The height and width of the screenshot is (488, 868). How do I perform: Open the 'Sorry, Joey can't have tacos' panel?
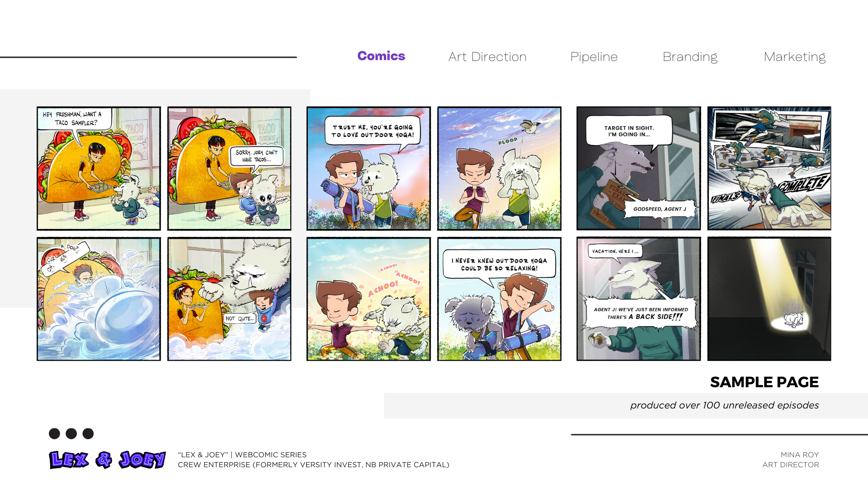pyautogui.click(x=229, y=169)
